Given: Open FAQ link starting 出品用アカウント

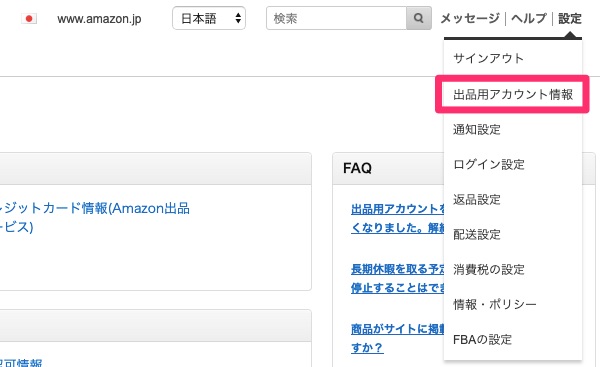Looking at the screenshot, I should click(x=397, y=218).
